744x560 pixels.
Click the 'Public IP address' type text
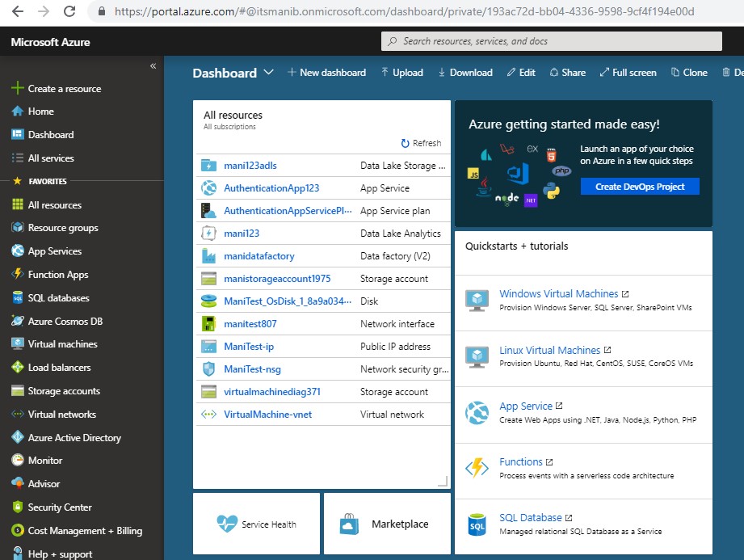[x=395, y=347]
